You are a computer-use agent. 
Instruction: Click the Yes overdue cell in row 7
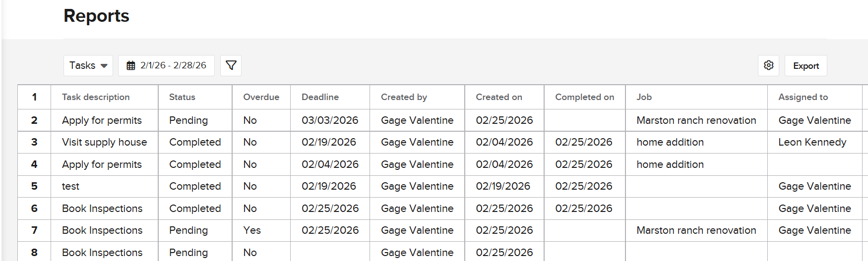[251, 230]
